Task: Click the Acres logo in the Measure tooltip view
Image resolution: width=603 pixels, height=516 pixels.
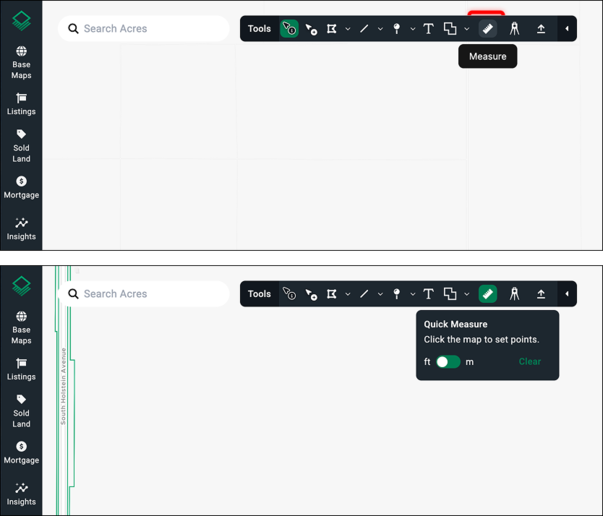Action: [x=21, y=21]
